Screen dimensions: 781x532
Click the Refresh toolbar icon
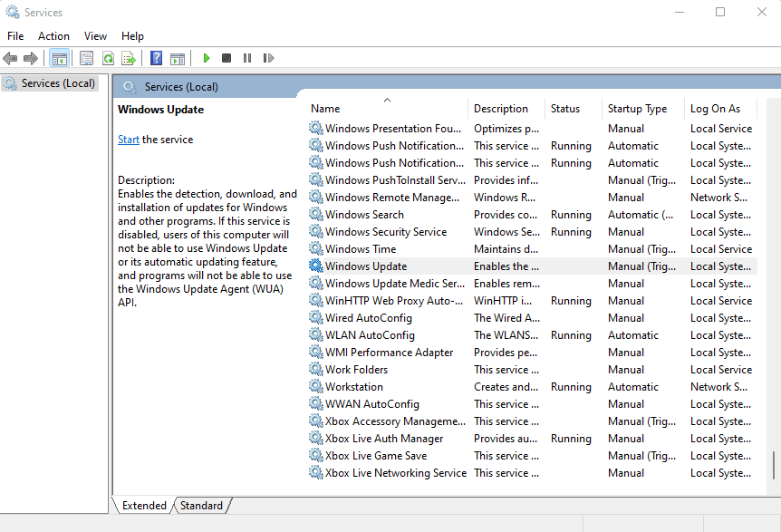(108, 58)
